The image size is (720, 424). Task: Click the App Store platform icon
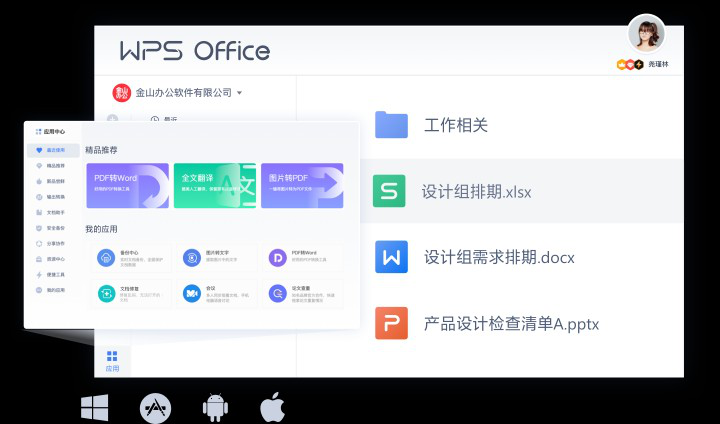pyautogui.click(x=156, y=408)
